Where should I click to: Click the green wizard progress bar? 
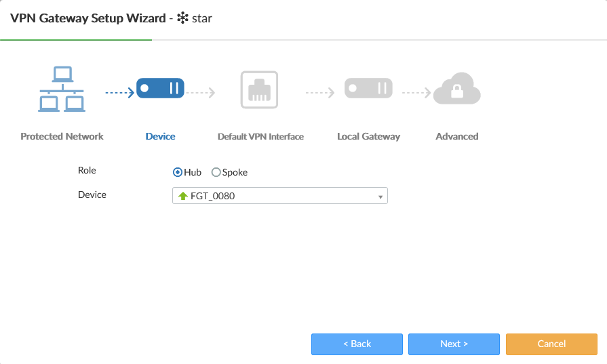coord(76,40)
